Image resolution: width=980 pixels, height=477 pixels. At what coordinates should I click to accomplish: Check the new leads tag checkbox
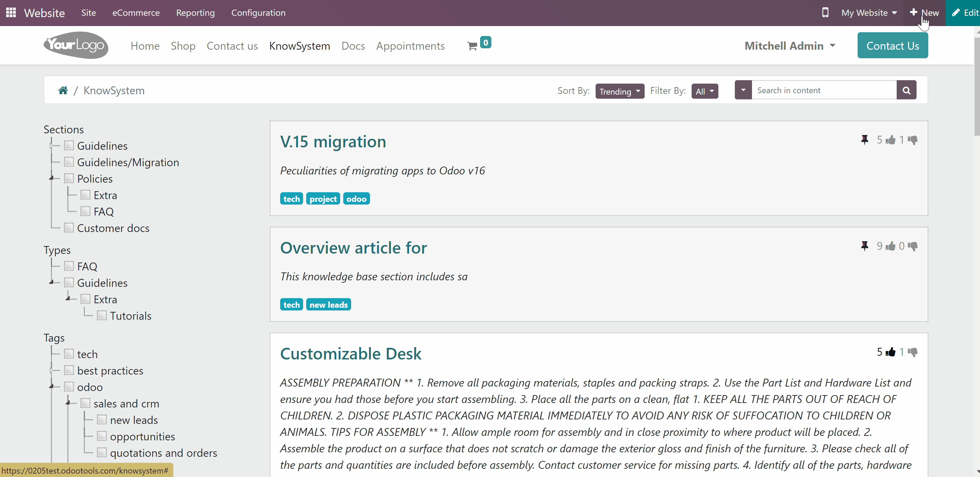point(101,420)
